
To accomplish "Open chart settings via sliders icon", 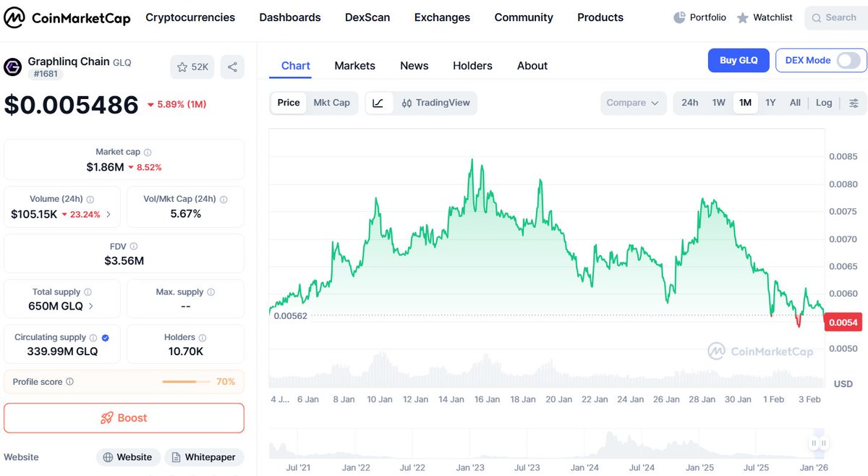I will click(x=854, y=103).
